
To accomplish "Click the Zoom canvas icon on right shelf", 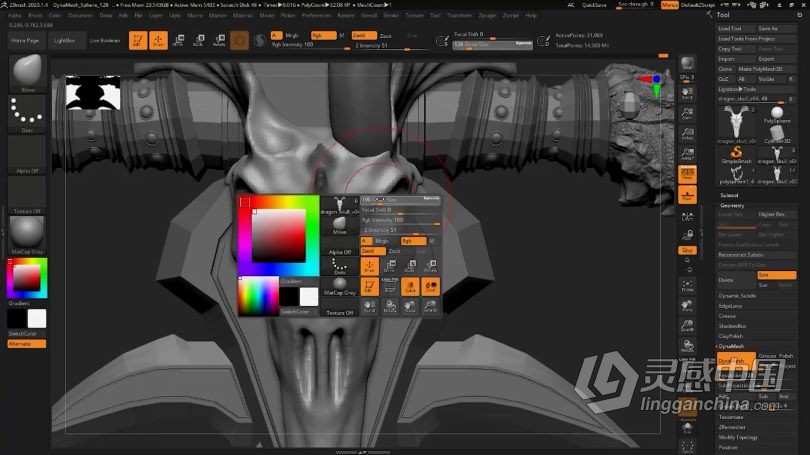I will [x=687, y=113].
